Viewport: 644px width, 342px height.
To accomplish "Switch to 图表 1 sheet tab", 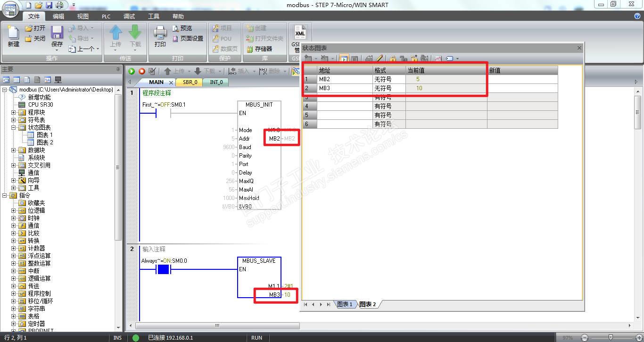I will coord(345,304).
